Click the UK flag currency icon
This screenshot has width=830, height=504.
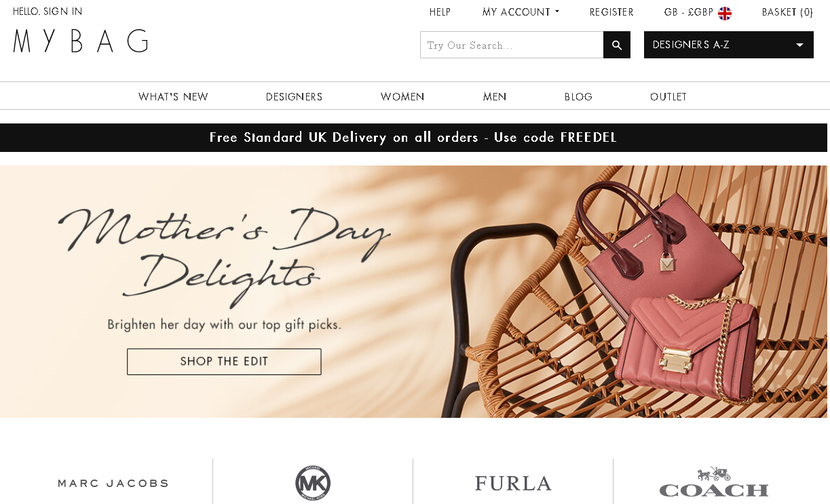[x=725, y=13]
